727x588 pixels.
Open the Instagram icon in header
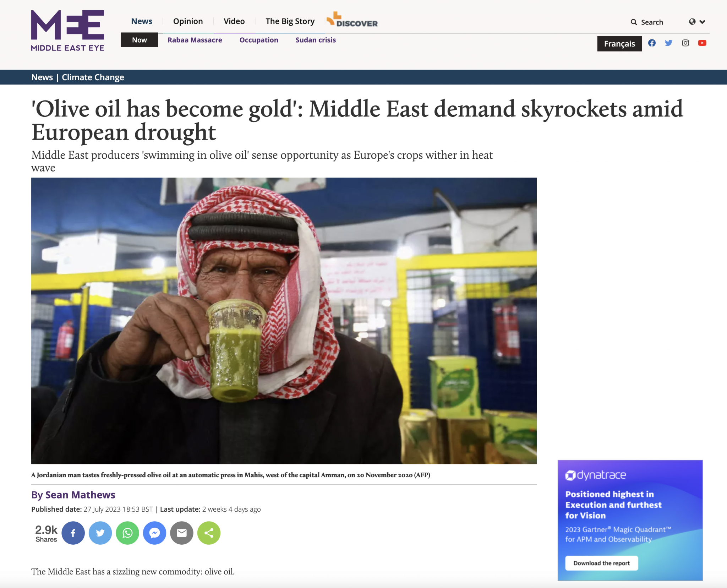coord(685,43)
